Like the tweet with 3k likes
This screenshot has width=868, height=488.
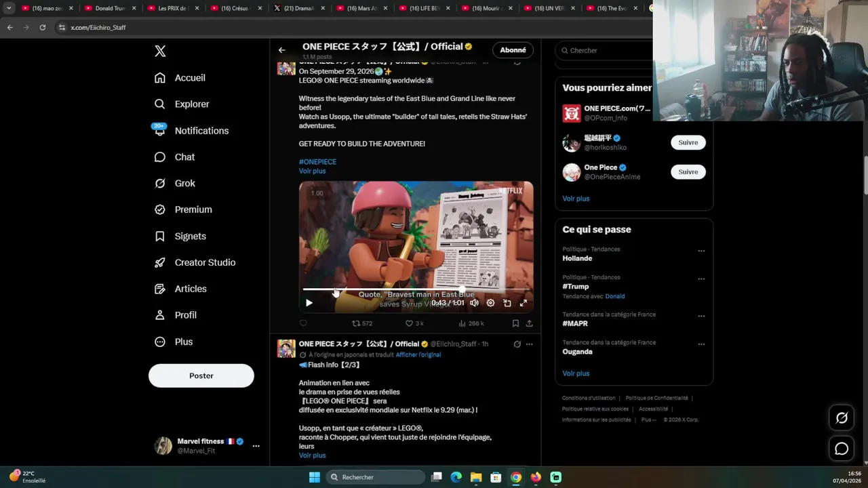(x=414, y=323)
